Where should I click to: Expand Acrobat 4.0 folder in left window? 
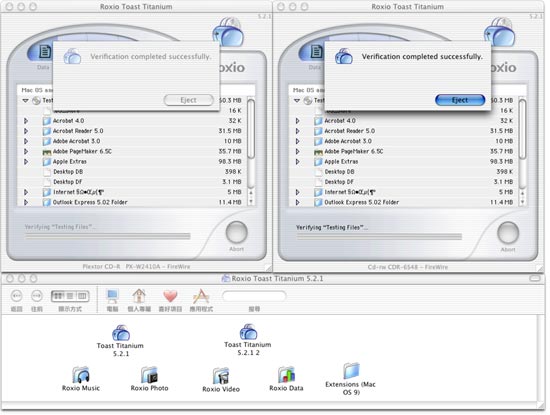click(x=26, y=121)
